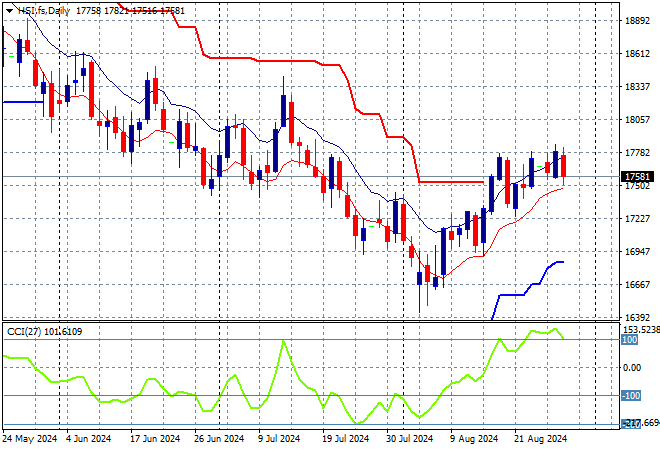Viewport: 660px width, 450px height.
Task: Click the 16667 price axis label
Action: pos(637,285)
